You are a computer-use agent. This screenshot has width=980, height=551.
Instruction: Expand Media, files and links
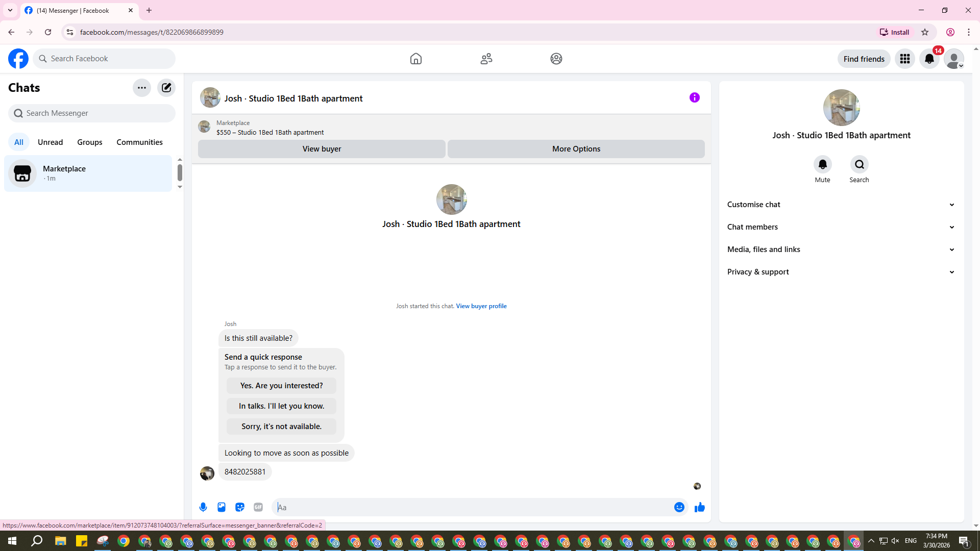[841, 249]
